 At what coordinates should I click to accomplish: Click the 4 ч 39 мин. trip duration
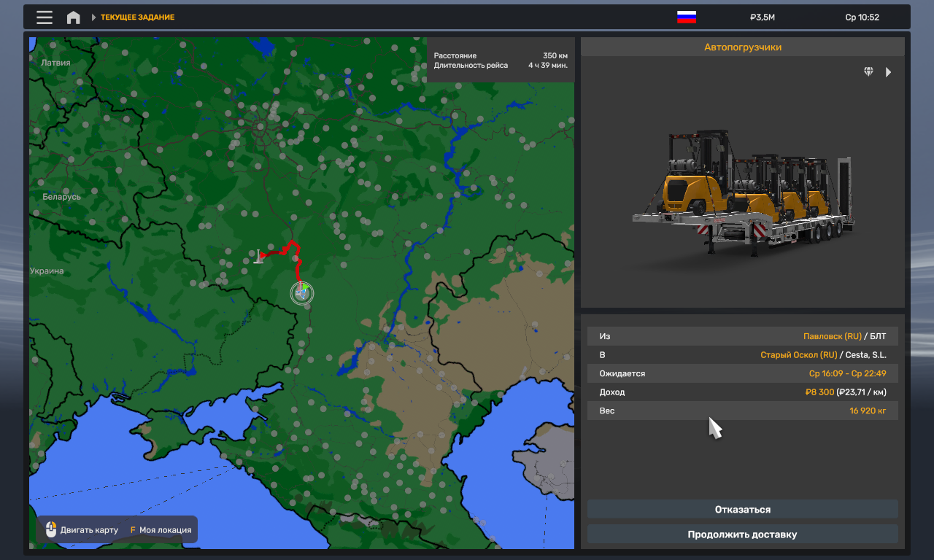[548, 66]
